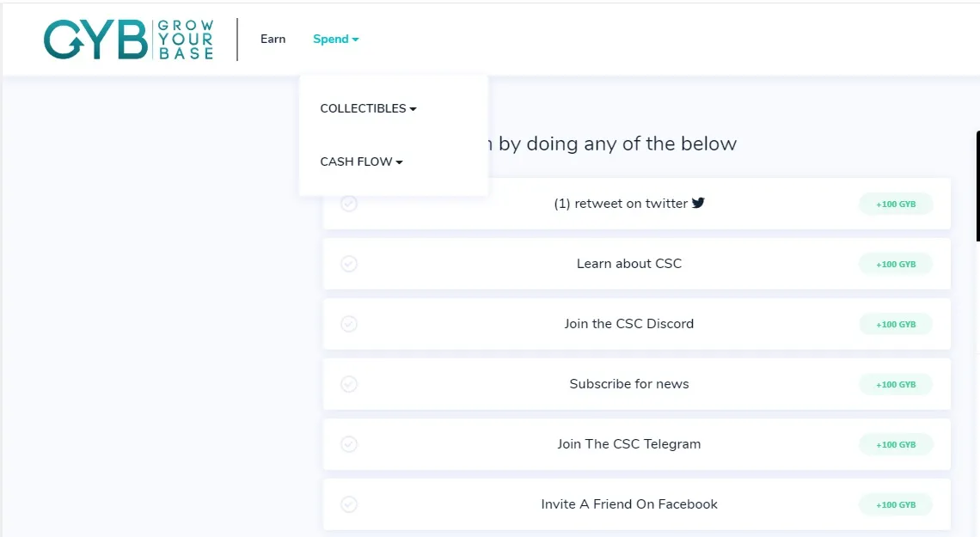Click the +100 GYB badge for retweet
980x537 pixels.
(896, 204)
